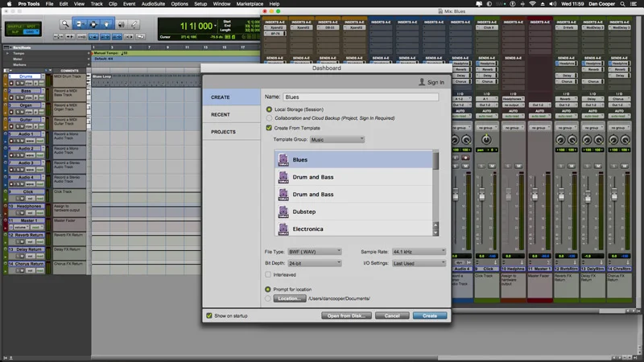Viewport: 644px width, 362px height.
Task: Toggle Show on startup checkbox
Action: pyautogui.click(x=209, y=315)
